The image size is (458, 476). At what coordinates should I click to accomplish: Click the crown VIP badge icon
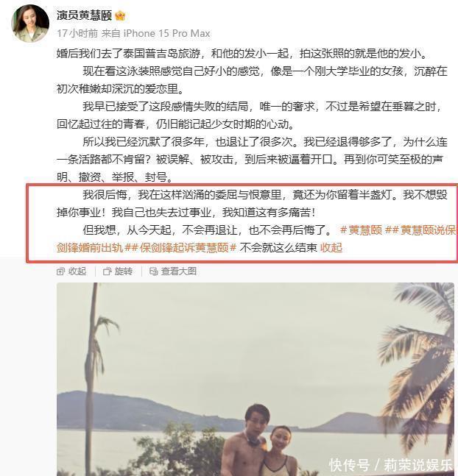[x=120, y=15]
